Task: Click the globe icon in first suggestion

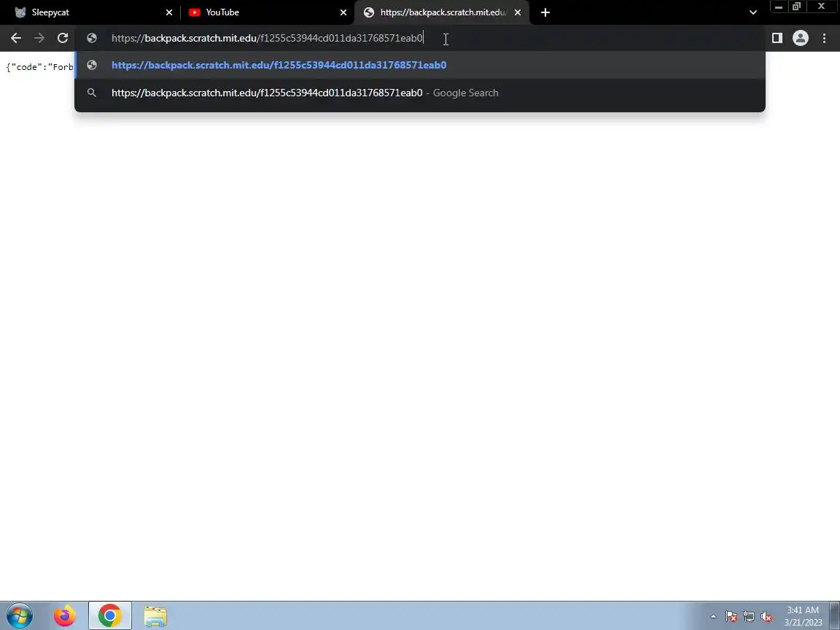Action: pyautogui.click(x=92, y=65)
